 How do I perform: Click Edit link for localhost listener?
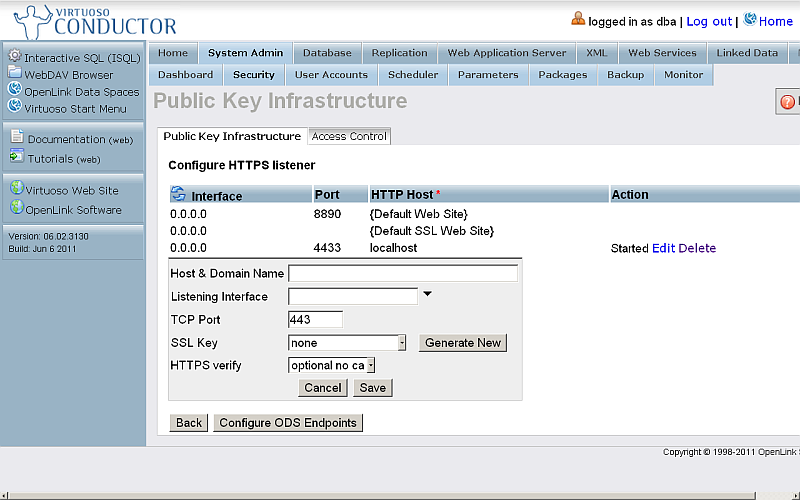pos(663,248)
